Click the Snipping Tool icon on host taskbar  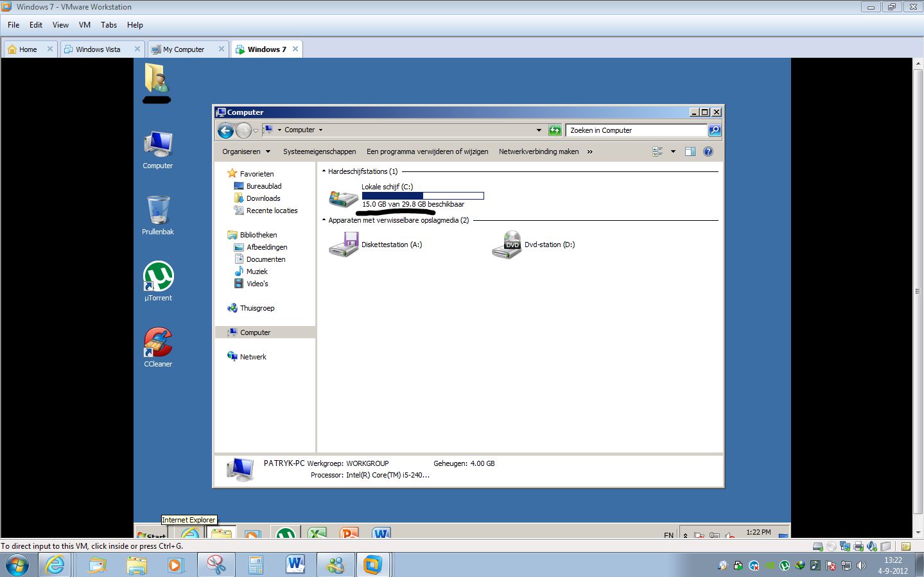click(216, 565)
